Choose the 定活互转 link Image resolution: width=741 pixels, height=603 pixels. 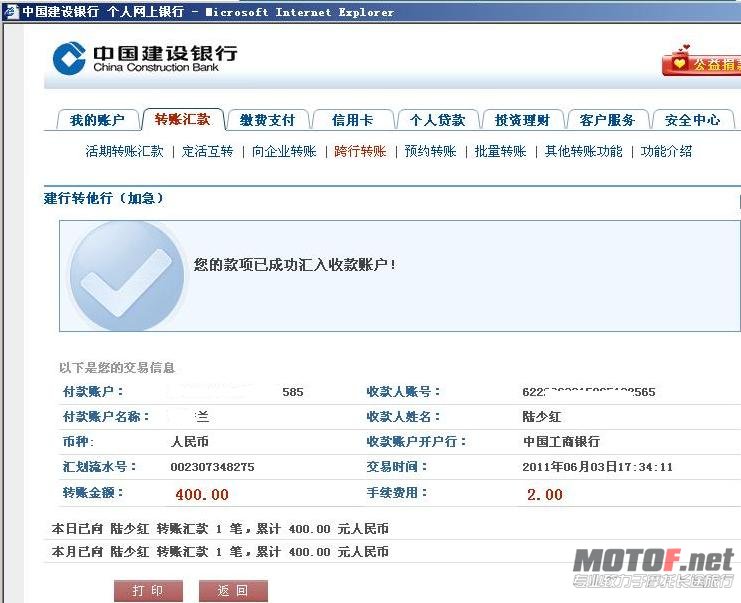tap(207, 151)
